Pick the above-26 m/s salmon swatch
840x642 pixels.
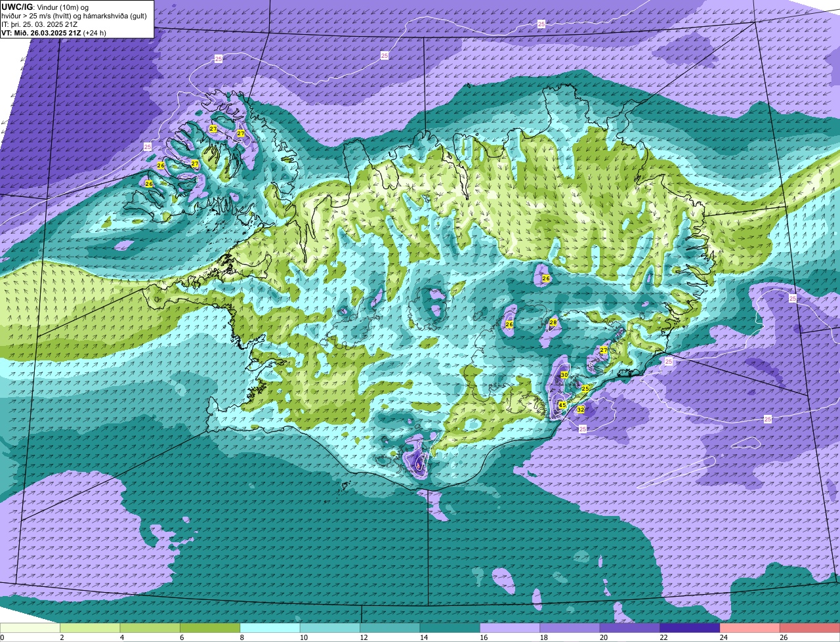pos(810,628)
